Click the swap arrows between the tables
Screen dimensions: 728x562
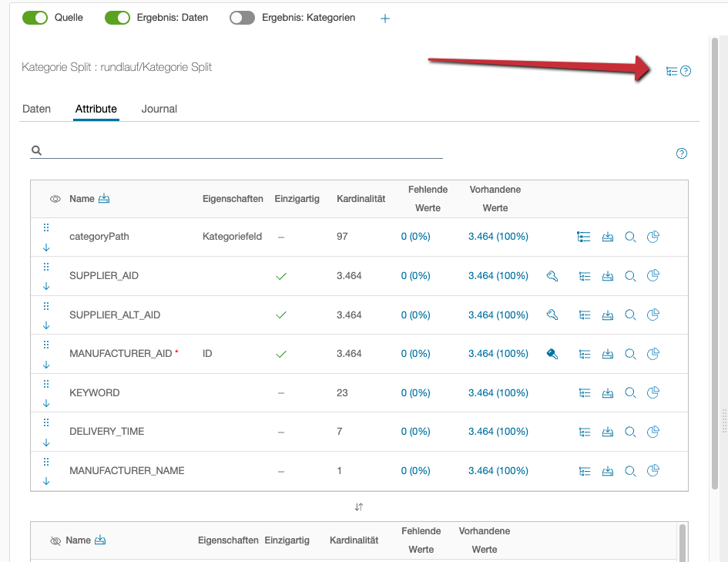pos(359,507)
